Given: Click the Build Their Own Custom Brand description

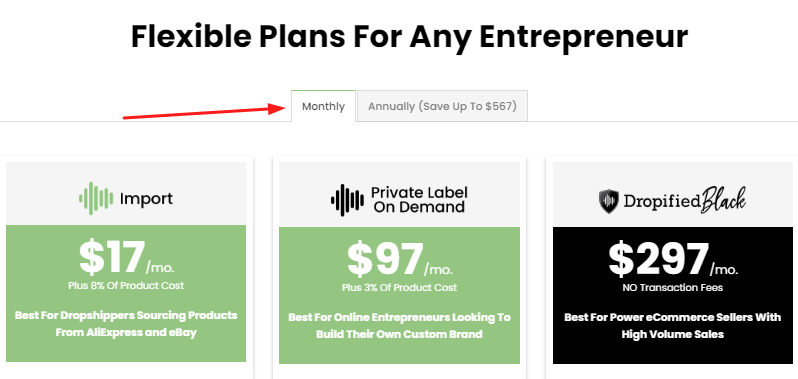Looking at the screenshot, I should (x=400, y=326).
